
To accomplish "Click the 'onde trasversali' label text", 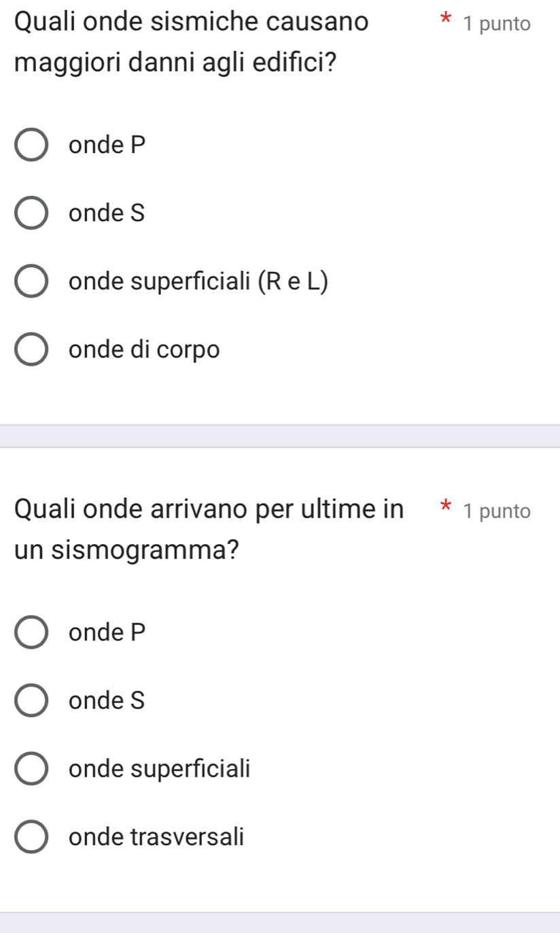I will (156, 836).
